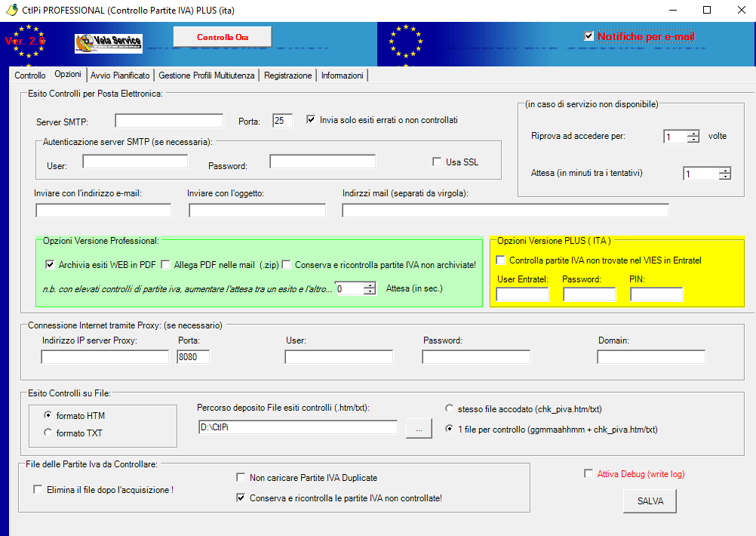Click proxy Porta field showing 8080
Screen dimensions: 756x536
click(x=193, y=357)
